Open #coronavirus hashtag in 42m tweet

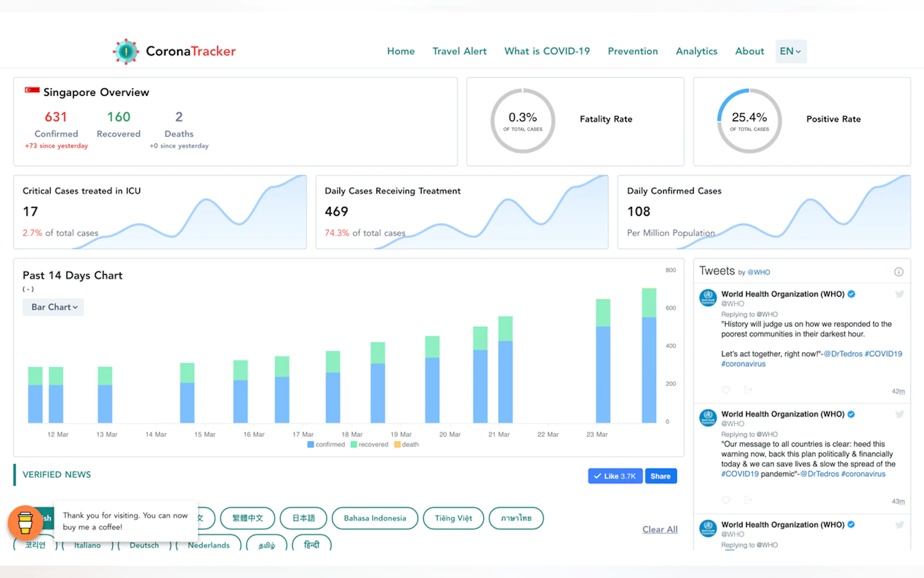743,364
